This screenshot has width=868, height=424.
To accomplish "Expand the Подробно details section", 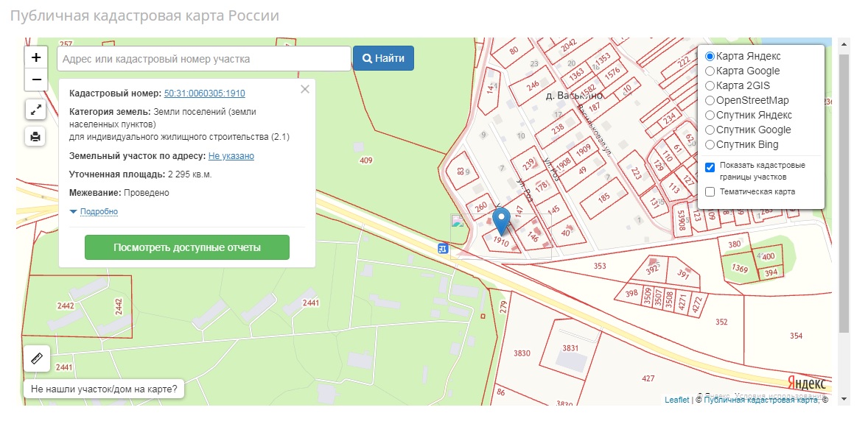I will coord(98,212).
